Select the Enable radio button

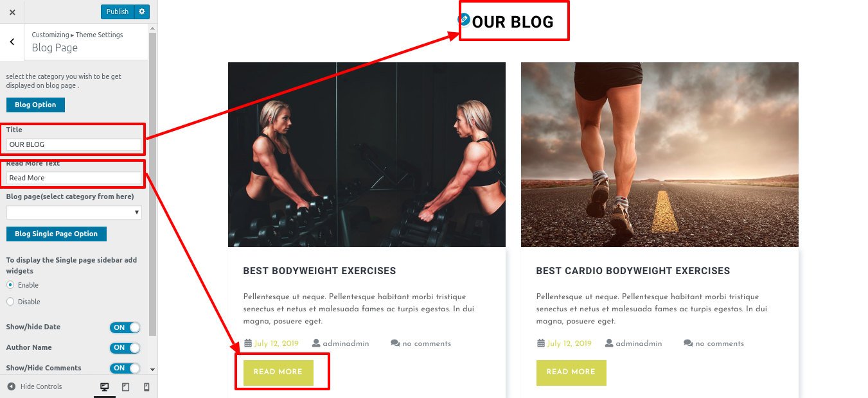pos(10,285)
